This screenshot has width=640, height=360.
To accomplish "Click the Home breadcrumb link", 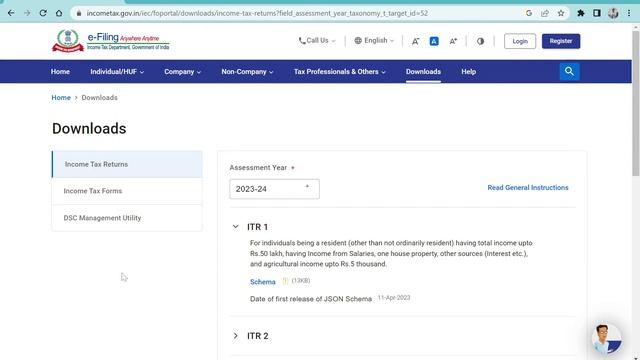I will [61, 98].
